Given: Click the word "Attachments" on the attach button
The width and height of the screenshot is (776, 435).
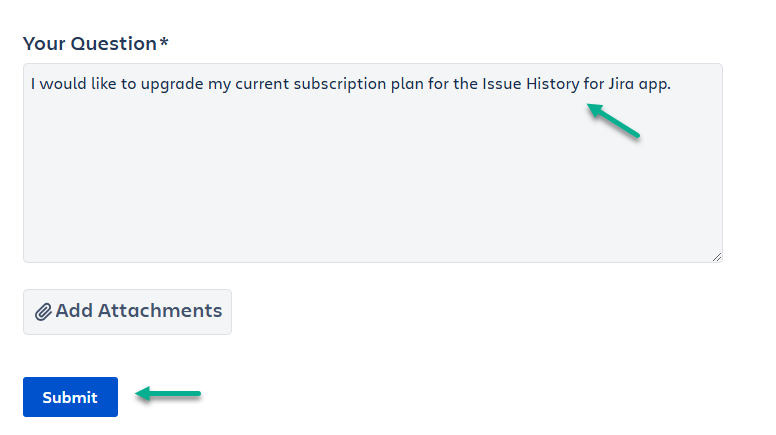Looking at the screenshot, I should [x=160, y=311].
